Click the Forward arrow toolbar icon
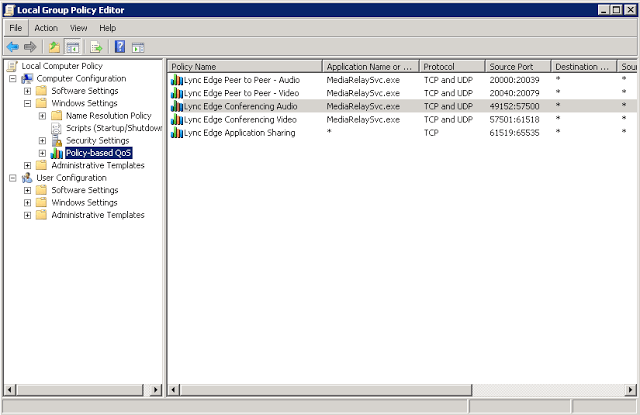This screenshot has height=415, width=640. [x=30, y=46]
